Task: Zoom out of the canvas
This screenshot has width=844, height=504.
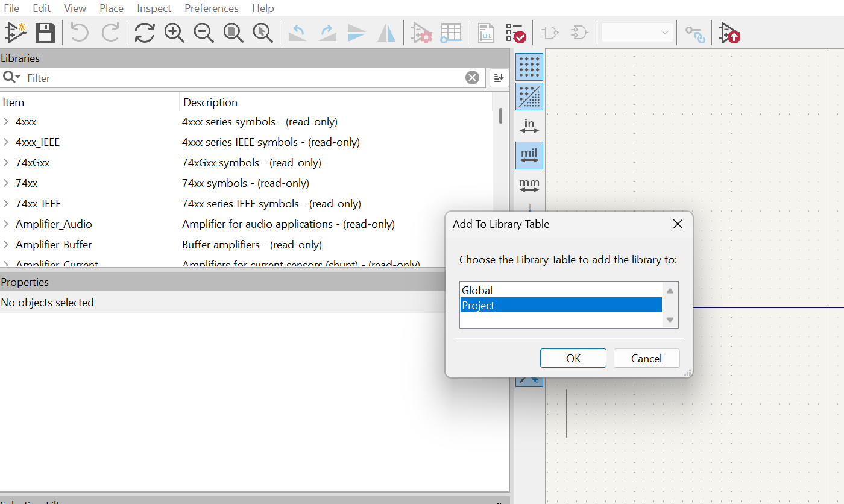Action: pos(204,33)
